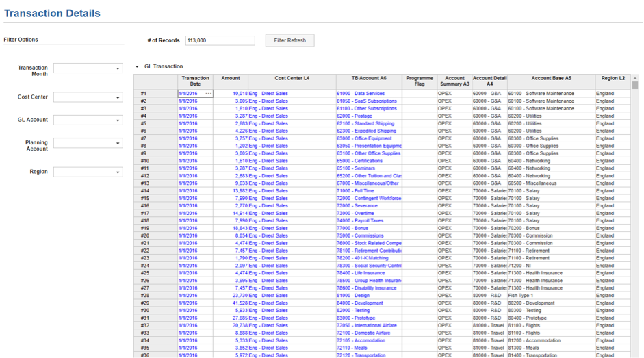Click 'Eng - Direct Sales' in row #1
The image size is (644, 358).
tap(292, 94)
